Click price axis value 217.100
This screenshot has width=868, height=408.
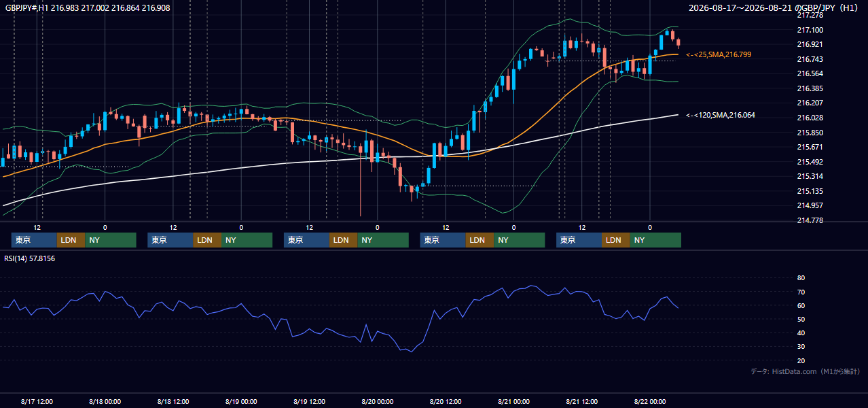pyautogui.click(x=810, y=30)
